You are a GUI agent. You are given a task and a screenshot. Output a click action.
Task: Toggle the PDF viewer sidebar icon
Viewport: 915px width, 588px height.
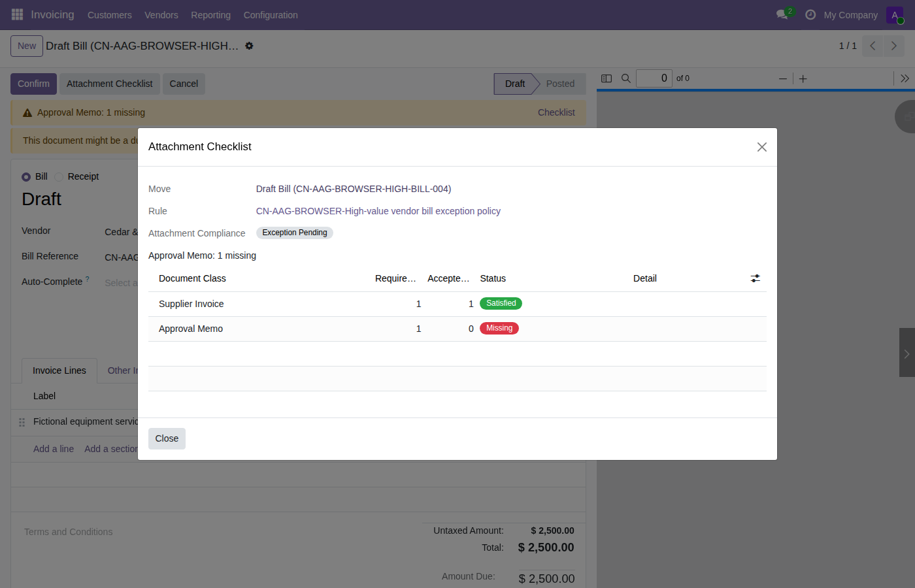point(607,78)
